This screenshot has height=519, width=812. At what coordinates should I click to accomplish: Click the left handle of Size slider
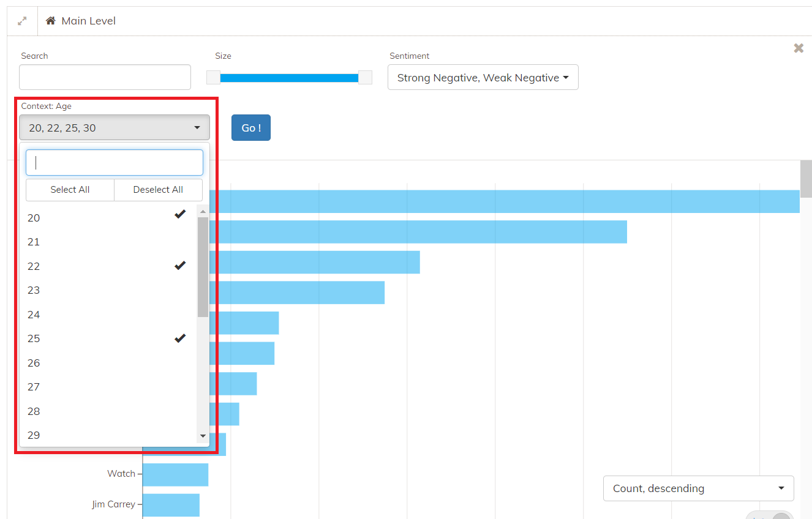[213, 78]
